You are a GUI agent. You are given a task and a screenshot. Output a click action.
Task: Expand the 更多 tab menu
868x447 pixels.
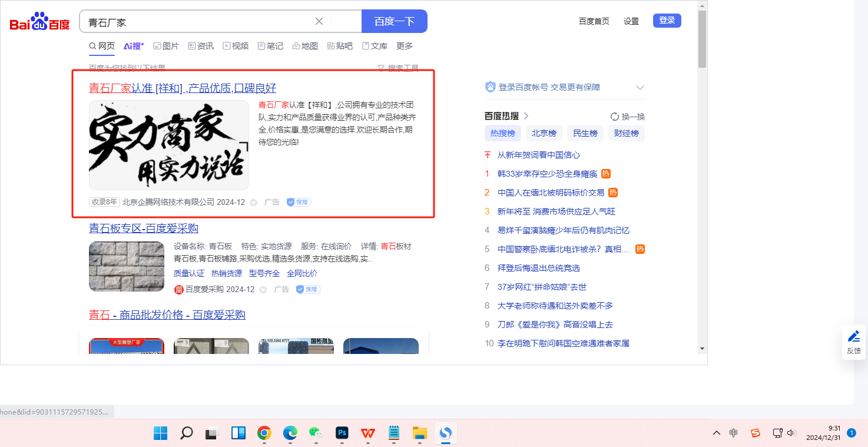pos(405,46)
